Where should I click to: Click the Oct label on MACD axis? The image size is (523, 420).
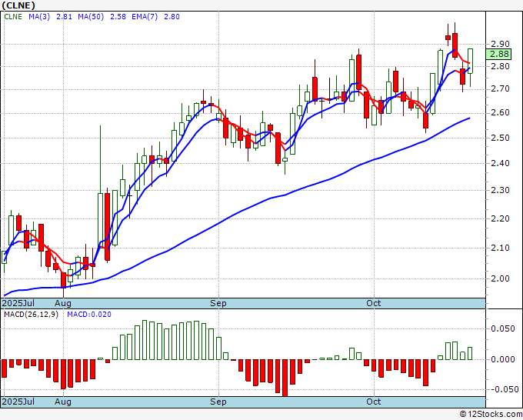coord(374,402)
